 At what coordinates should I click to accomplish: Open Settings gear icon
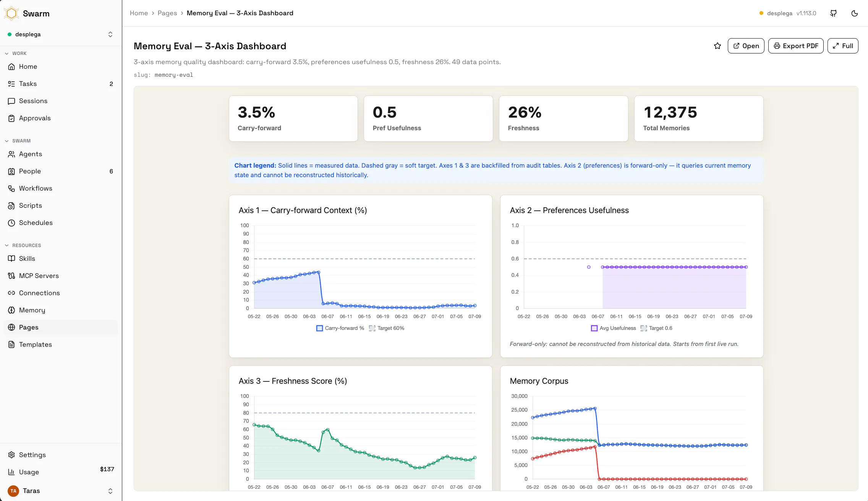pyautogui.click(x=11, y=455)
